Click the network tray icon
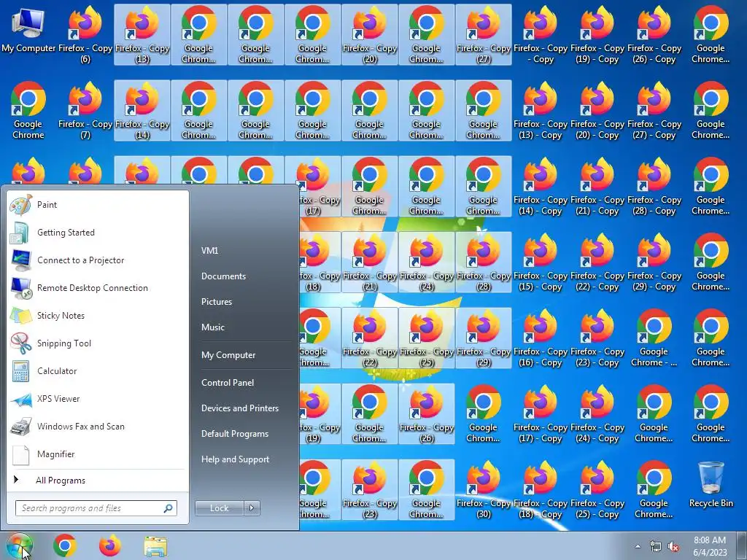The height and width of the screenshot is (560, 747). tap(656, 547)
